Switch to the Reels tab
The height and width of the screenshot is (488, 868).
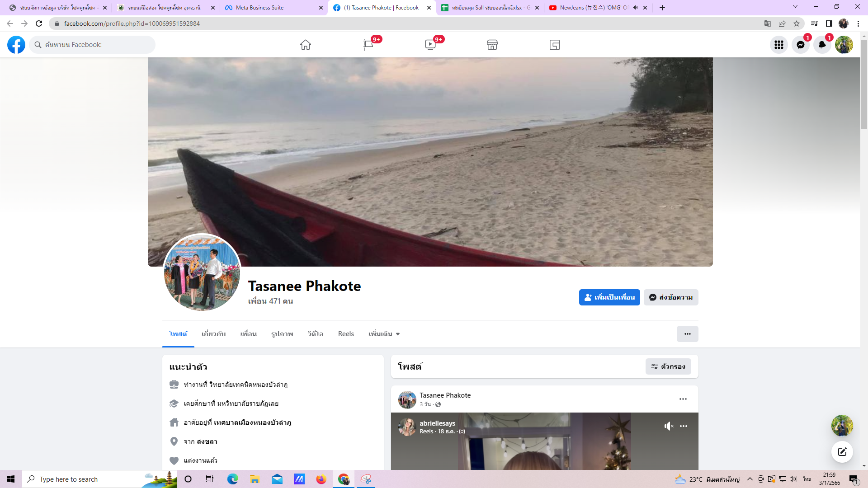click(x=346, y=334)
